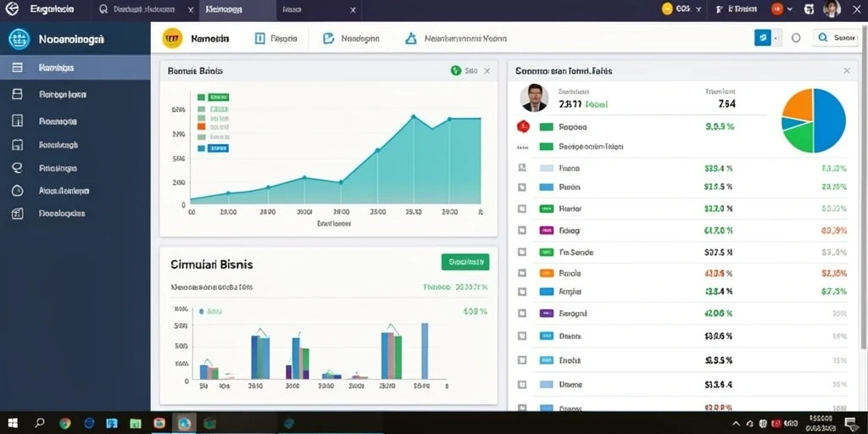Tick the checkbox in the $25.5 % row
This screenshot has height=434, width=868.
521,187
